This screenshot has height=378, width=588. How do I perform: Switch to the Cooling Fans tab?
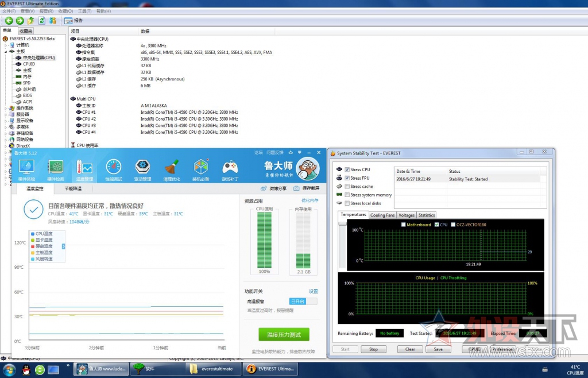click(x=382, y=215)
